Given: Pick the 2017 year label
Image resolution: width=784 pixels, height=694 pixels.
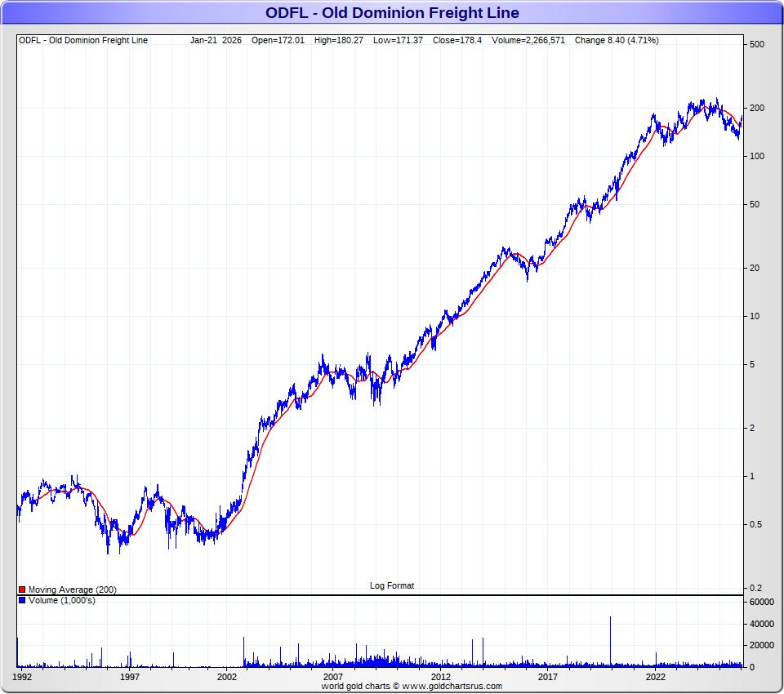Looking at the screenshot, I should coord(547,677).
